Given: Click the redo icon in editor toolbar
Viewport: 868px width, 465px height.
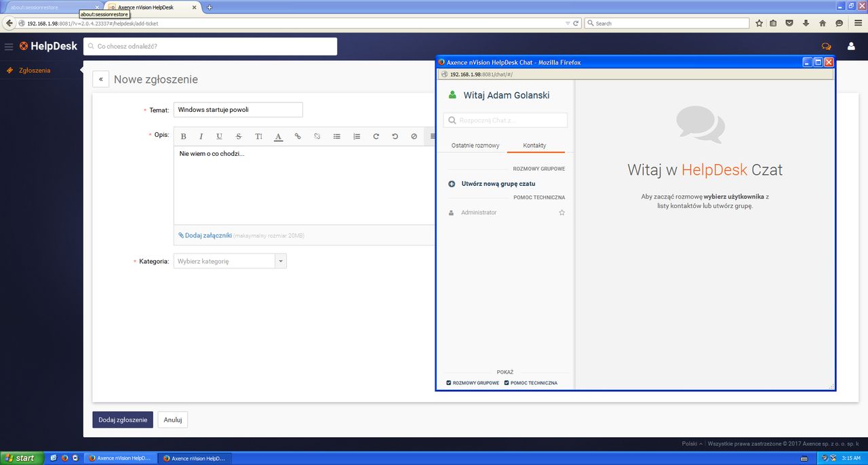Looking at the screenshot, I should [376, 136].
